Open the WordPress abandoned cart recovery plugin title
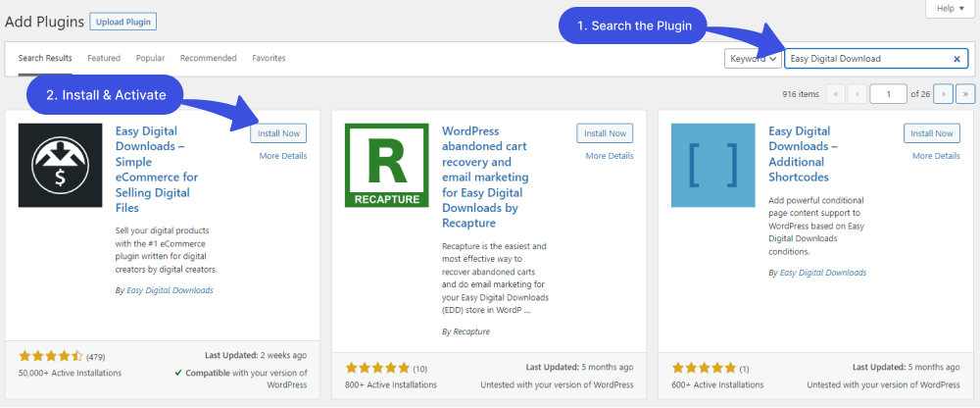 tap(485, 178)
